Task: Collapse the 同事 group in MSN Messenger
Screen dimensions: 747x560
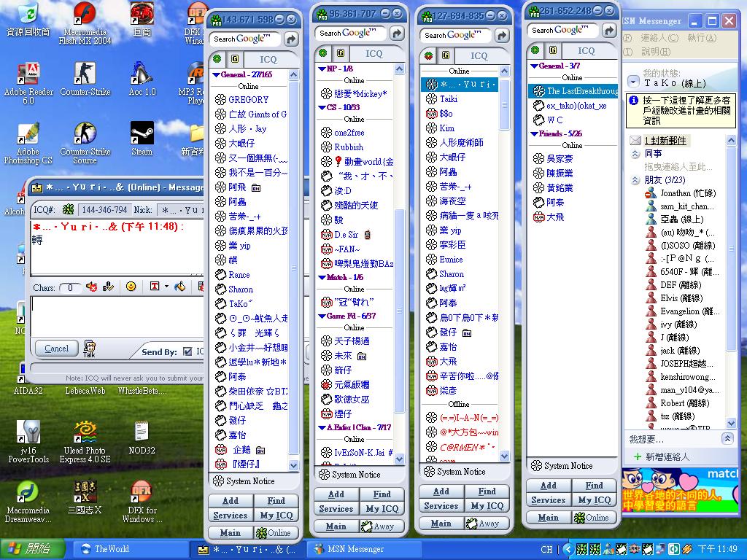Action: click(x=635, y=154)
